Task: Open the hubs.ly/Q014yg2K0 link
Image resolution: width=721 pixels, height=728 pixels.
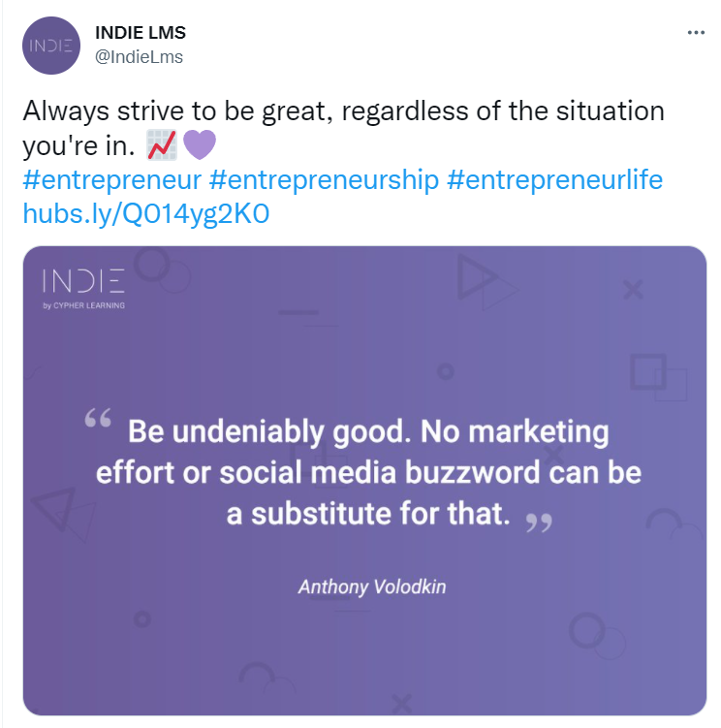Action: point(145,214)
